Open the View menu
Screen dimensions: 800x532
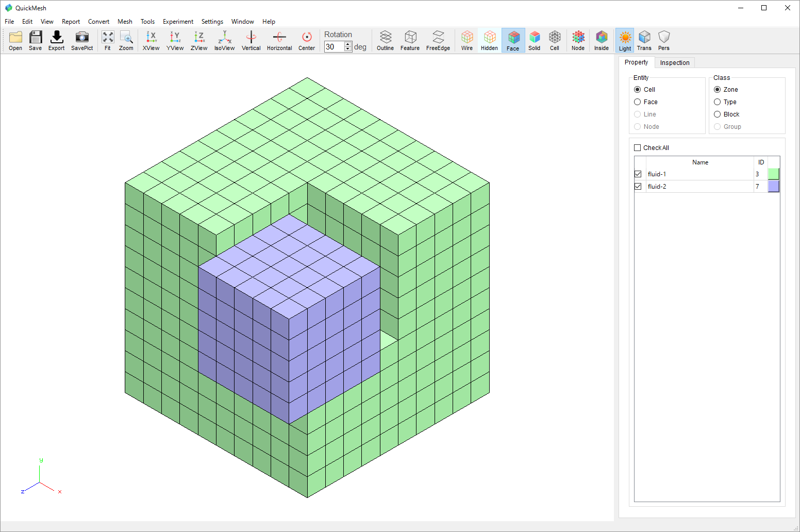[47, 22]
